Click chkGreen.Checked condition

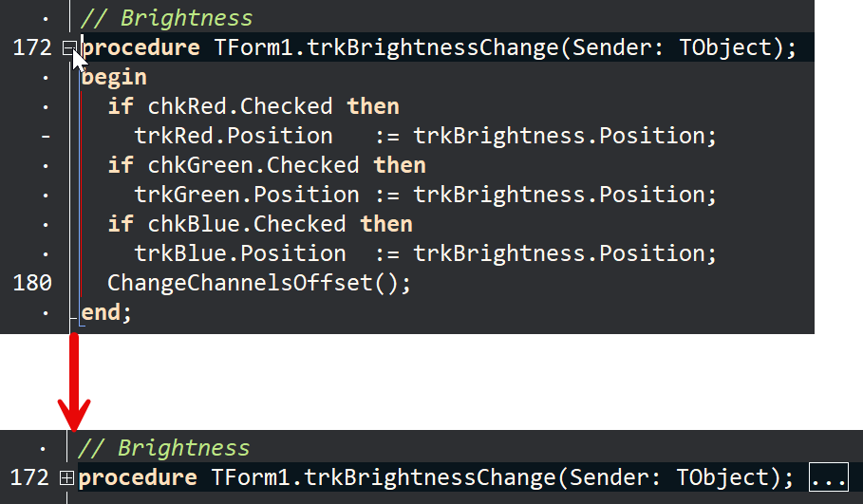[253, 165]
